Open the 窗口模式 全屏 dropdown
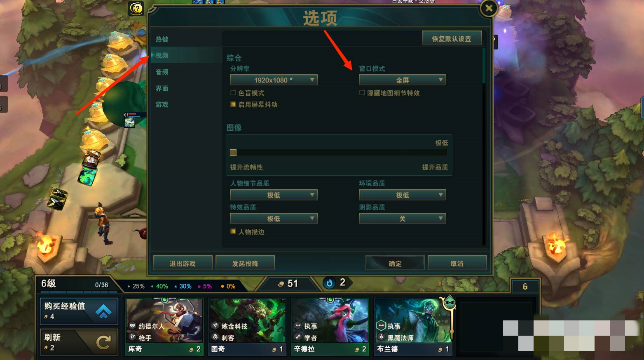This screenshot has height=360, width=644. click(x=402, y=80)
